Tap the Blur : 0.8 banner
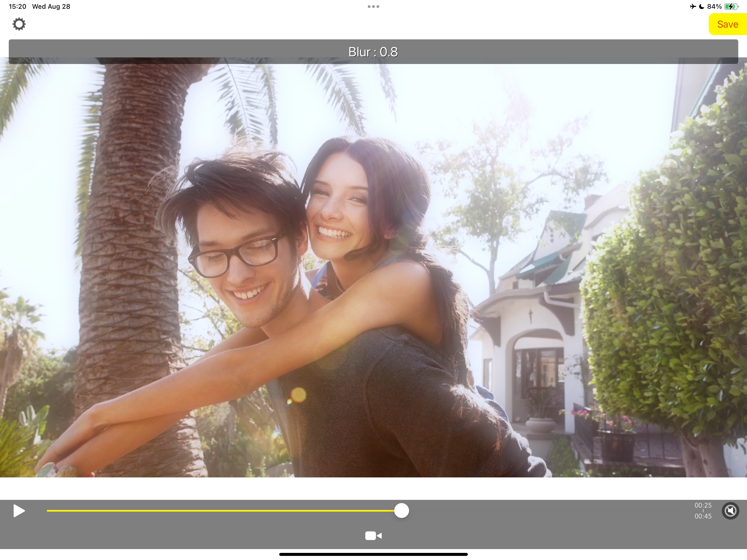 tap(373, 52)
